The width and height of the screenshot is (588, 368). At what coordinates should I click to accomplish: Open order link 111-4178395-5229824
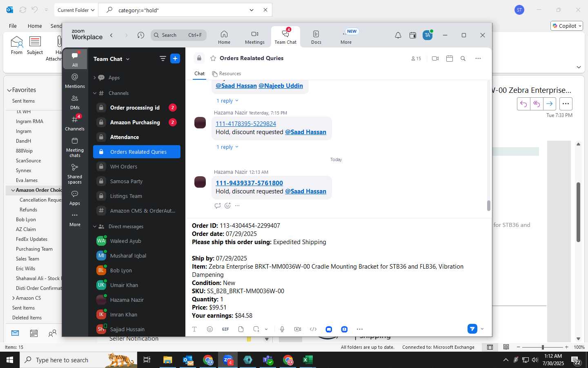coord(246,123)
